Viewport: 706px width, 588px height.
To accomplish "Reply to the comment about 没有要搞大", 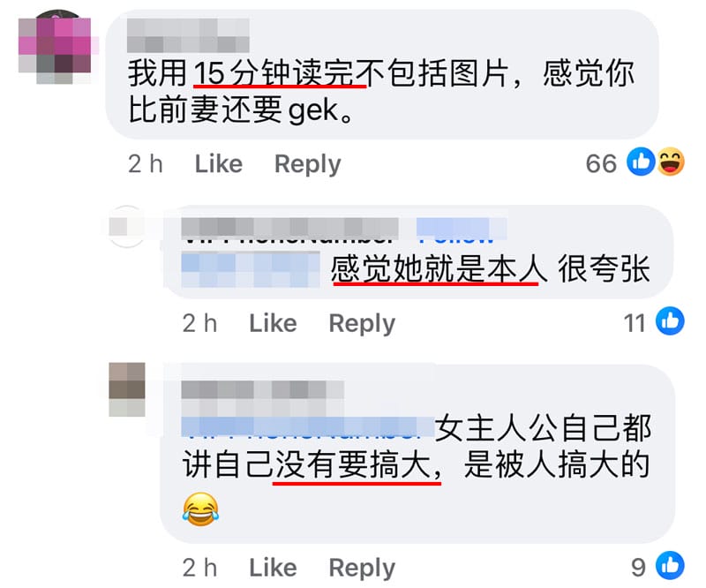I will pyautogui.click(x=362, y=568).
